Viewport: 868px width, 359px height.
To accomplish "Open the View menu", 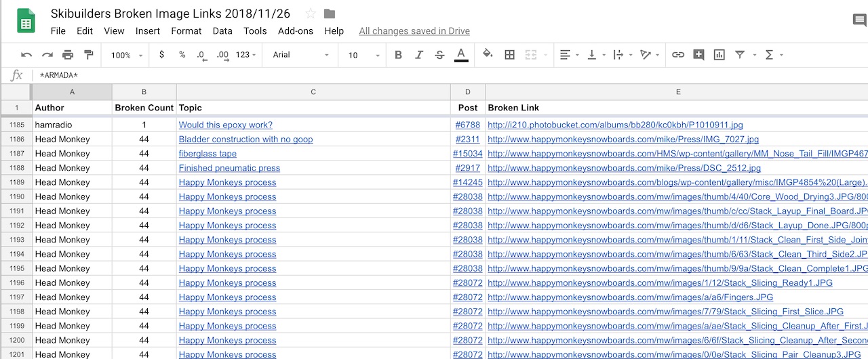I will click(x=114, y=30).
